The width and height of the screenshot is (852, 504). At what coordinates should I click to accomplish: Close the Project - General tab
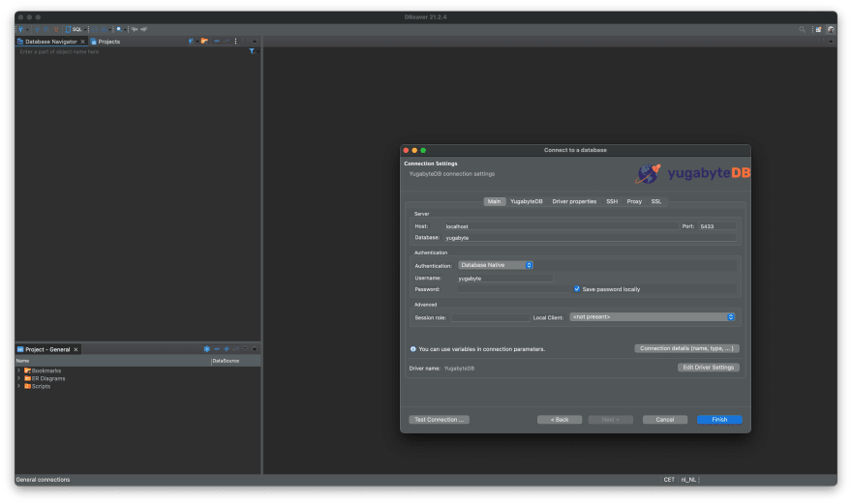(76, 350)
